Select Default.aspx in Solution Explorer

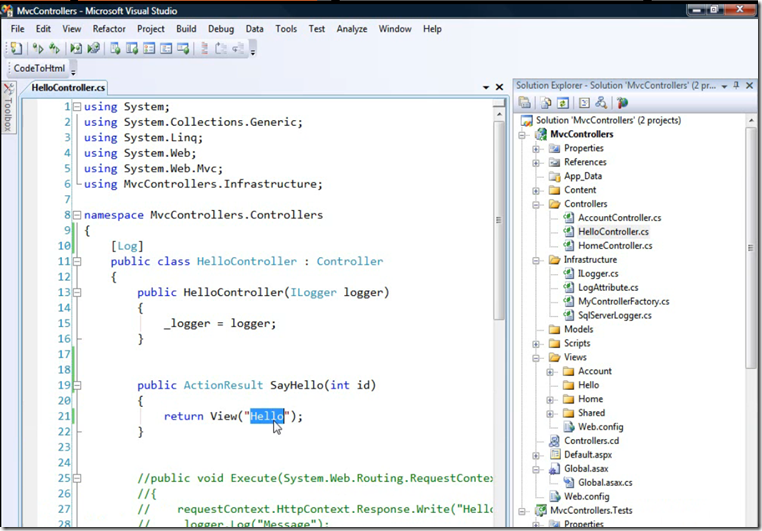tap(588, 455)
